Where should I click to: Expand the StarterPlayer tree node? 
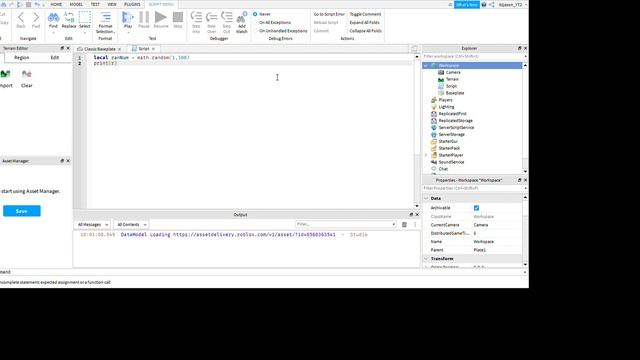426,155
